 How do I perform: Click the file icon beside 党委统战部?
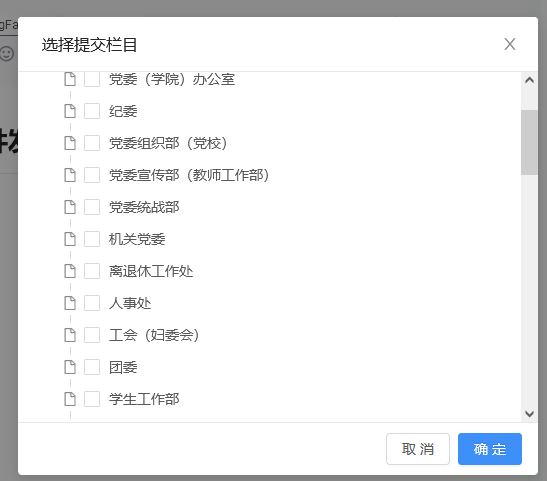[70, 207]
